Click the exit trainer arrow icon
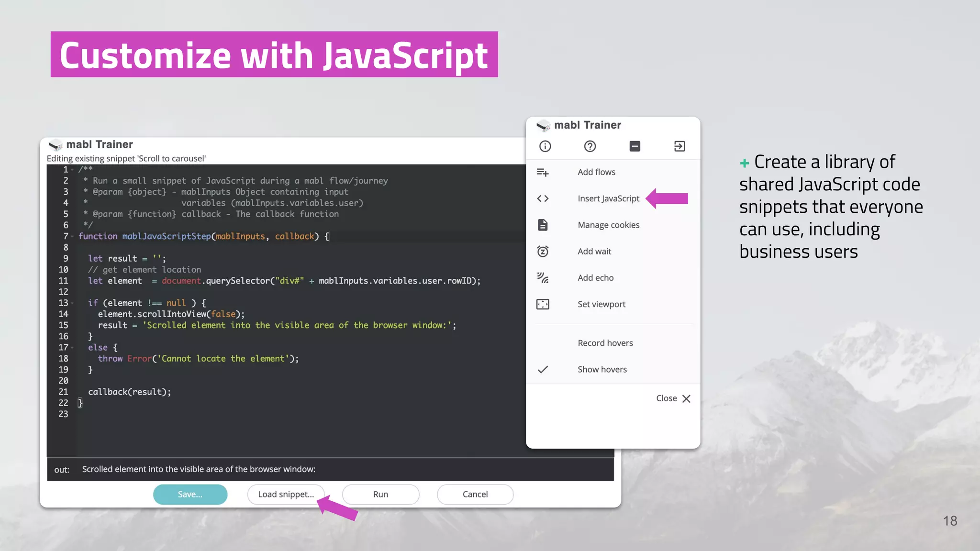This screenshot has height=551, width=980. pyautogui.click(x=679, y=146)
